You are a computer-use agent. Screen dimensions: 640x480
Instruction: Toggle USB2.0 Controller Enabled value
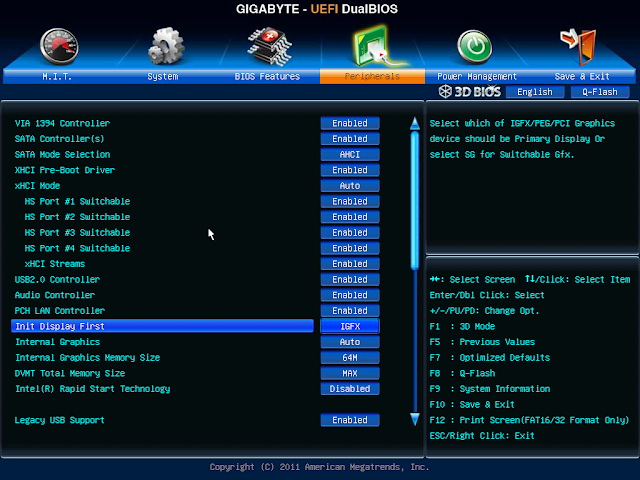[350, 279]
